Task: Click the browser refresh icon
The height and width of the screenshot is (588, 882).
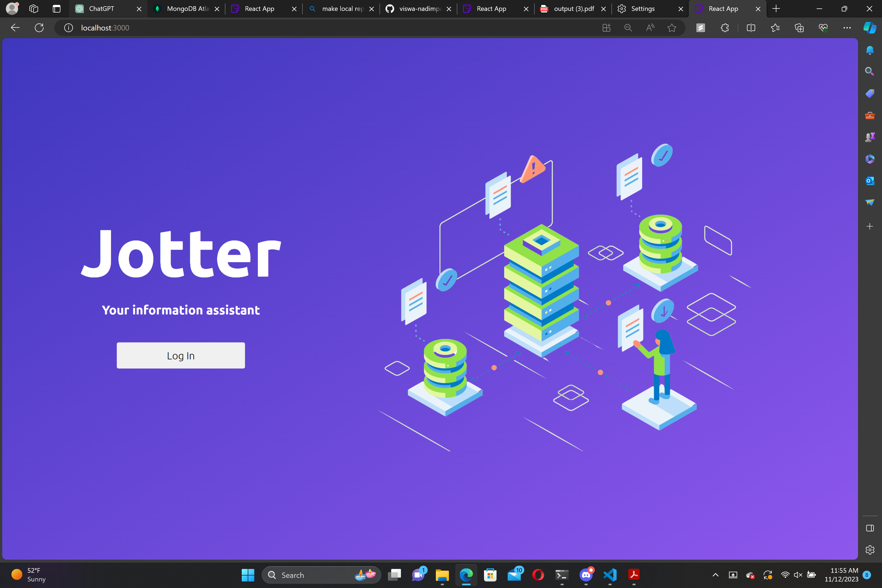Action: pyautogui.click(x=39, y=28)
